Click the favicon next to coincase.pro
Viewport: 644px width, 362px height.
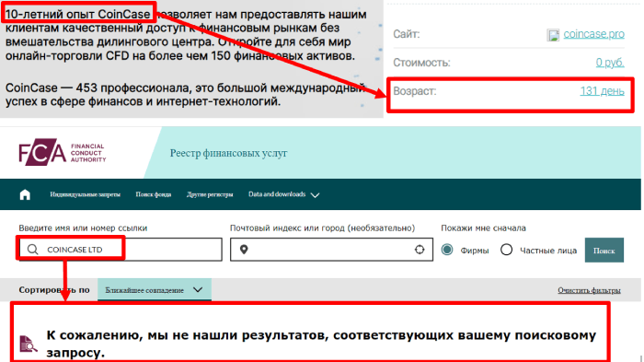pos(553,35)
